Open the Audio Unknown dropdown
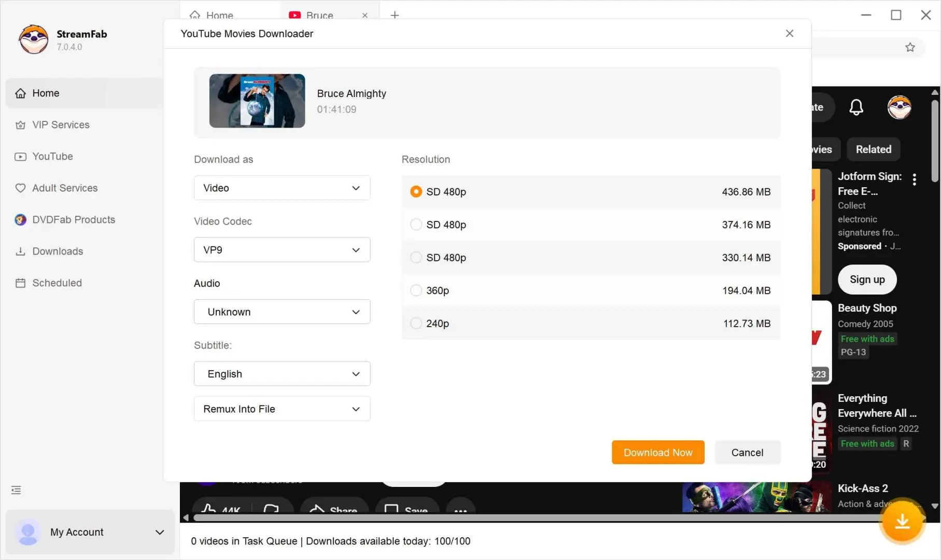The height and width of the screenshot is (560, 941). (282, 312)
